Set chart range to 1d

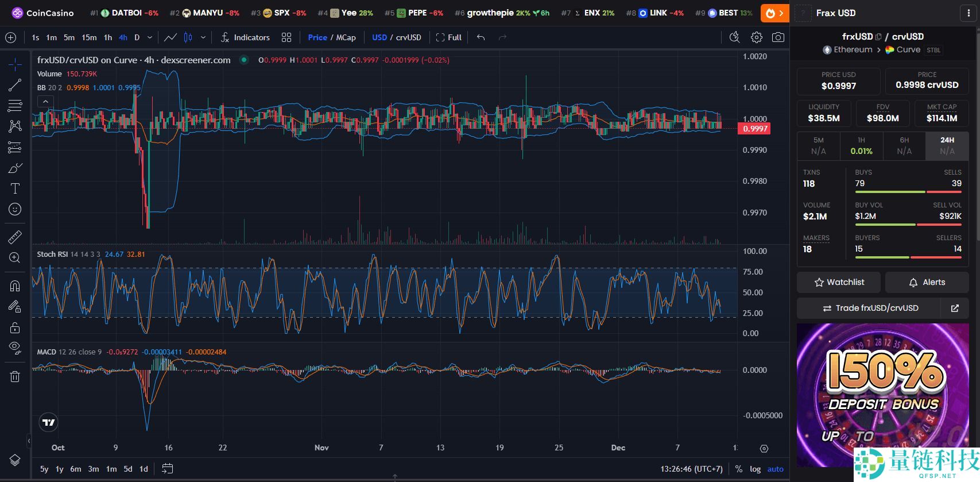point(144,469)
